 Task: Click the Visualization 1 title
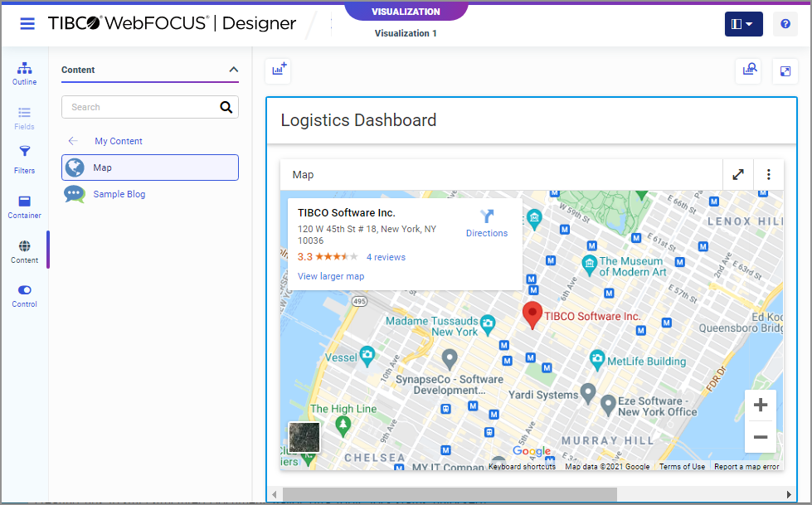coord(406,33)
